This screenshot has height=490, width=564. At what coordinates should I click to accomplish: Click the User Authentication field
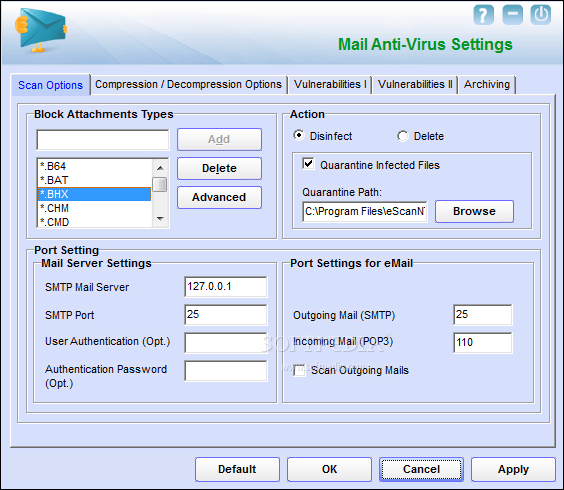(x=226, y=343)
